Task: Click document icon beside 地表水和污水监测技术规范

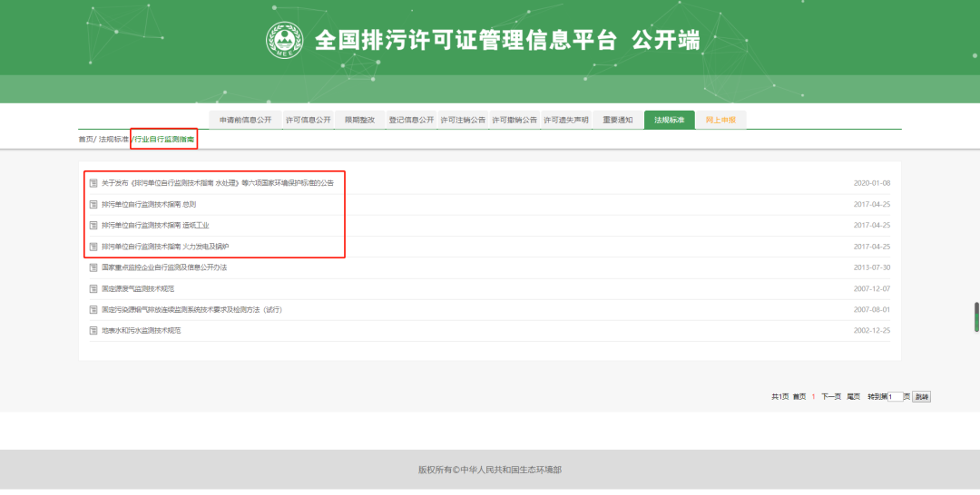Action: pos(93,331)
